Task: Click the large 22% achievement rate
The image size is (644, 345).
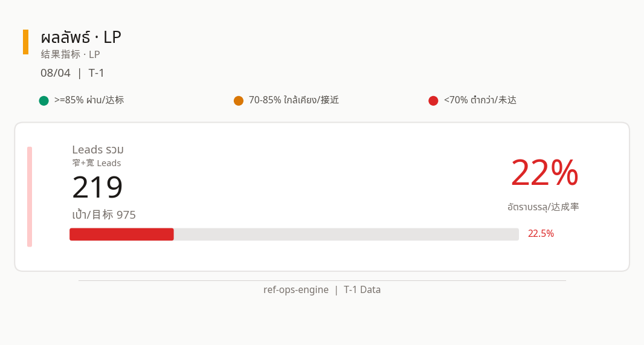Action: [x=544, y=173]
